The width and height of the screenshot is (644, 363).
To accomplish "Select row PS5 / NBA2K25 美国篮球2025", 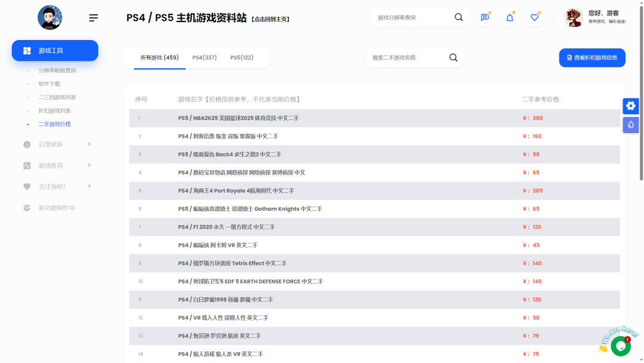I will pyautogui.click(x=374, y=118).
